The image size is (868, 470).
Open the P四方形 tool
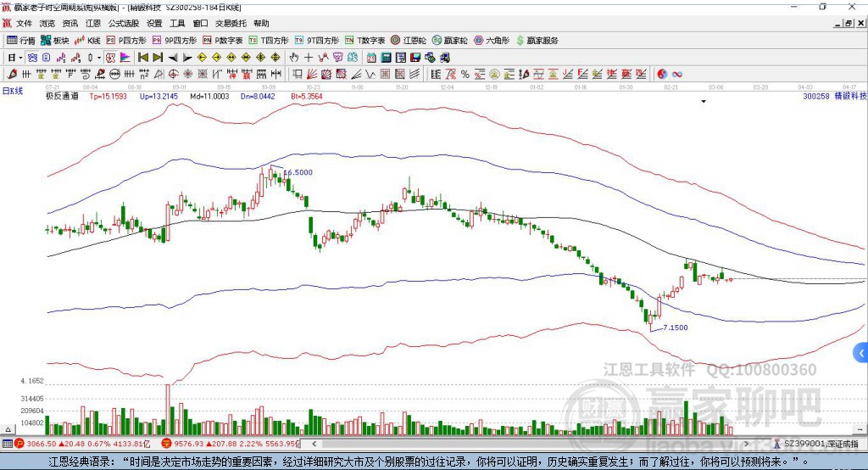126,41
